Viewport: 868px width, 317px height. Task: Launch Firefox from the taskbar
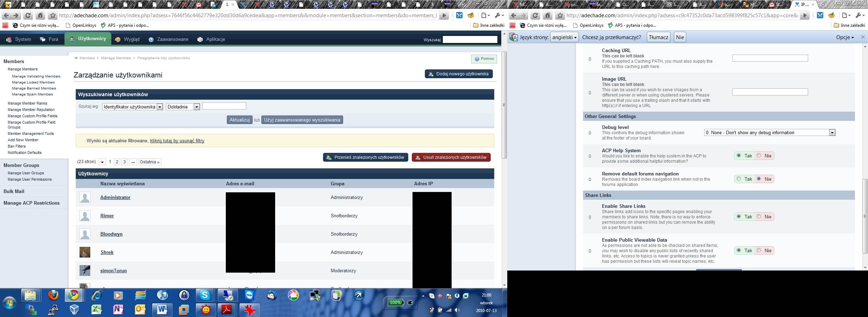pyautogui.click(x=53, y=295)
